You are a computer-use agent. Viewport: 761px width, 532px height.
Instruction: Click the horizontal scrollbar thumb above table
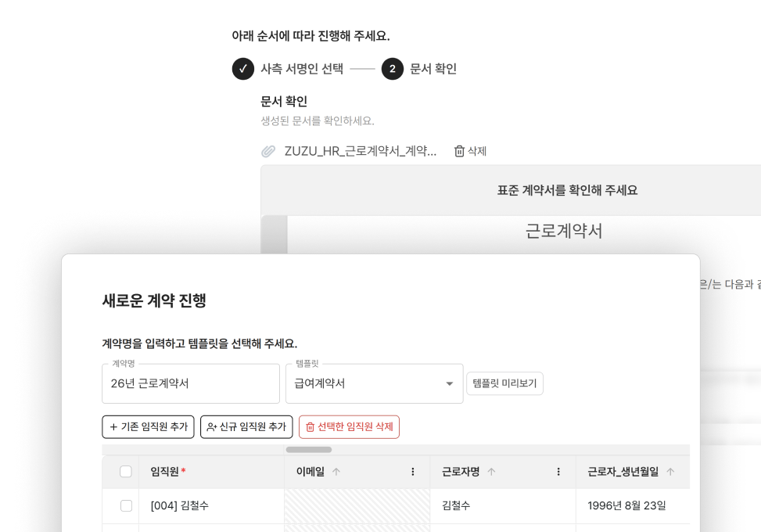coord(309,450)
